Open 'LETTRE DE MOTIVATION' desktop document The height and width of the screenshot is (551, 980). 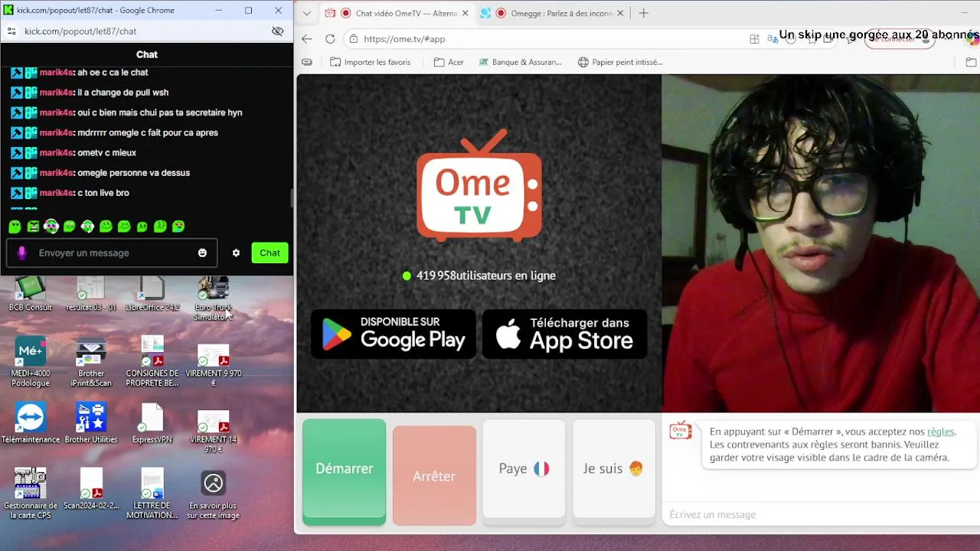pos(152,494)
